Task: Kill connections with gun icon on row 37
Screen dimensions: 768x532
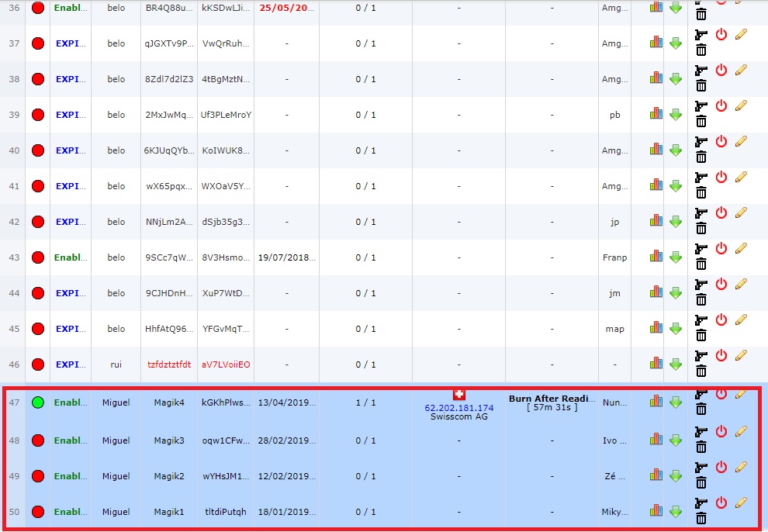Action: click(x=701, y=35)
